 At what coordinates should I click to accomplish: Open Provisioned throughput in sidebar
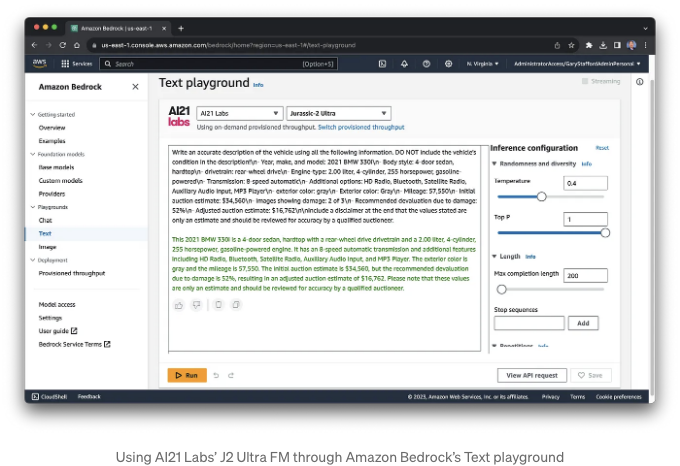click(x=72, y=273)
